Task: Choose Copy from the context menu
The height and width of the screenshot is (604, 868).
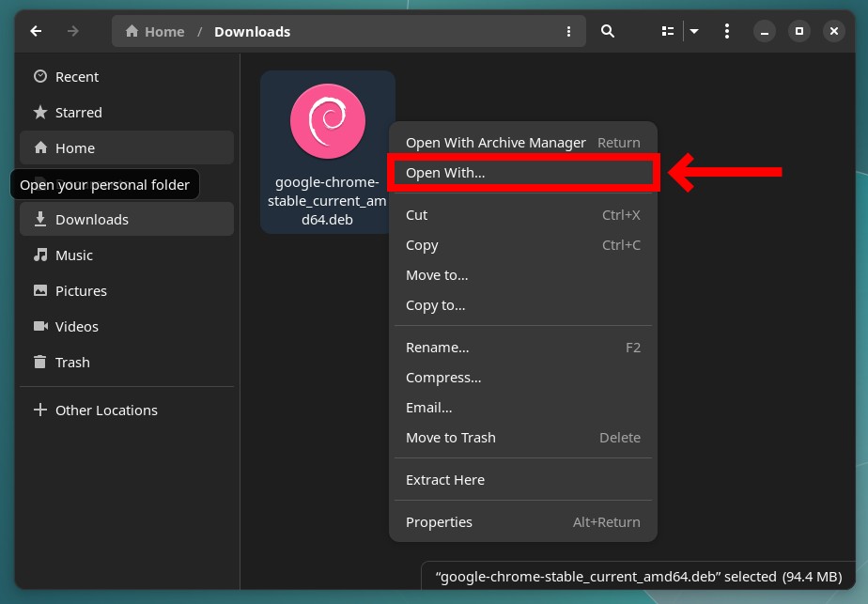Action: [x=523, y=245]
